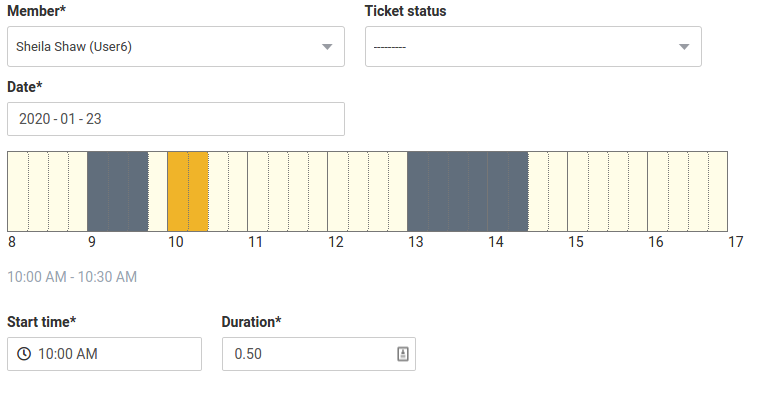Pick the free slot starting at 12 on the timeline
The width and height of the screenshot is (764, 402).
338,191
